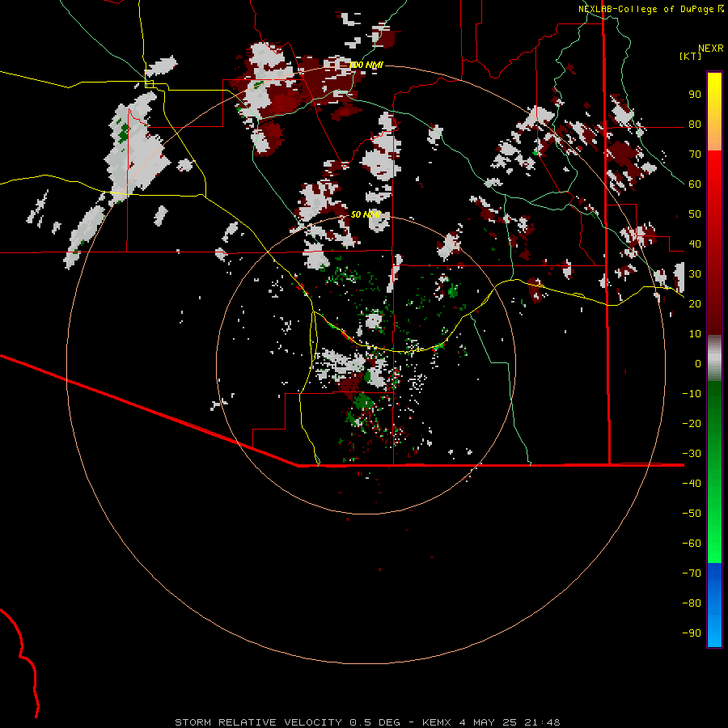
Task: Click the -40 value on velocity scale
Action: [692, 484]
